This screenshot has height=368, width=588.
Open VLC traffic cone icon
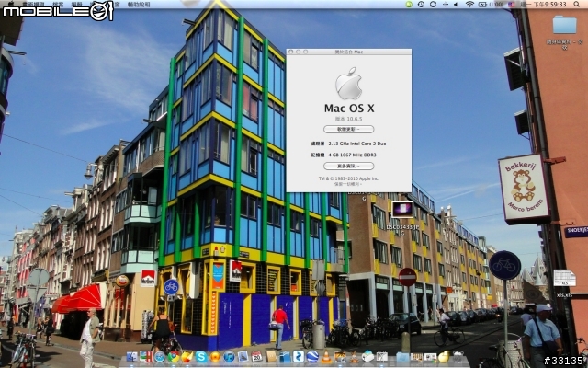coord(326,356)
